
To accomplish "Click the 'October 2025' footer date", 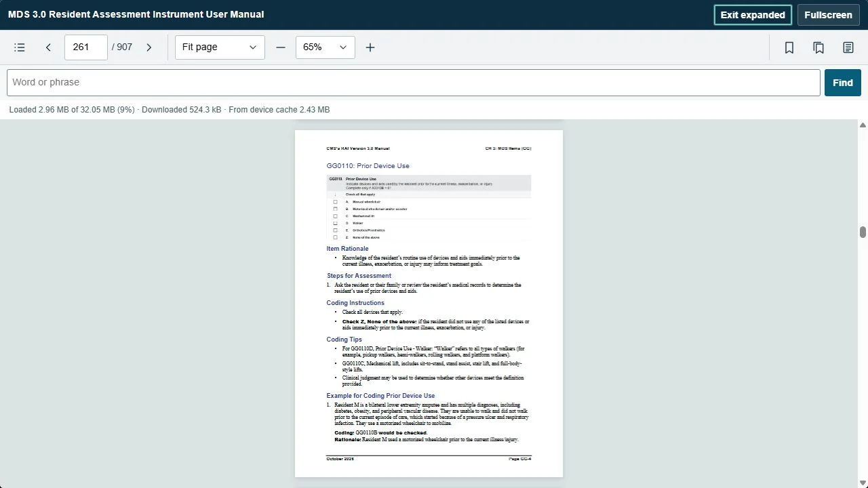I will (340, 459).
